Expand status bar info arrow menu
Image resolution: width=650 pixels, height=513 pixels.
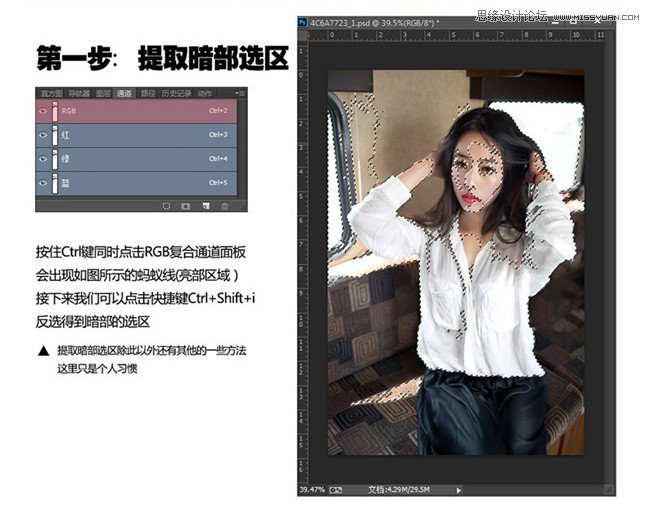(458, 490)
